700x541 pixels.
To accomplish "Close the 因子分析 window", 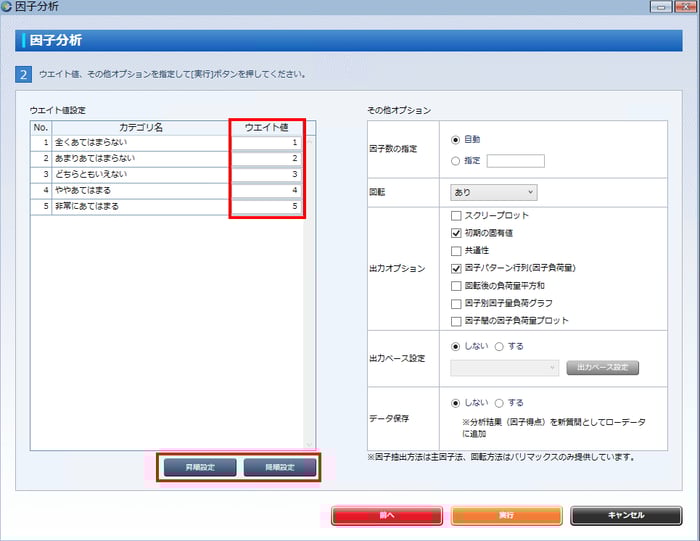I will click(x=685, y=7).
